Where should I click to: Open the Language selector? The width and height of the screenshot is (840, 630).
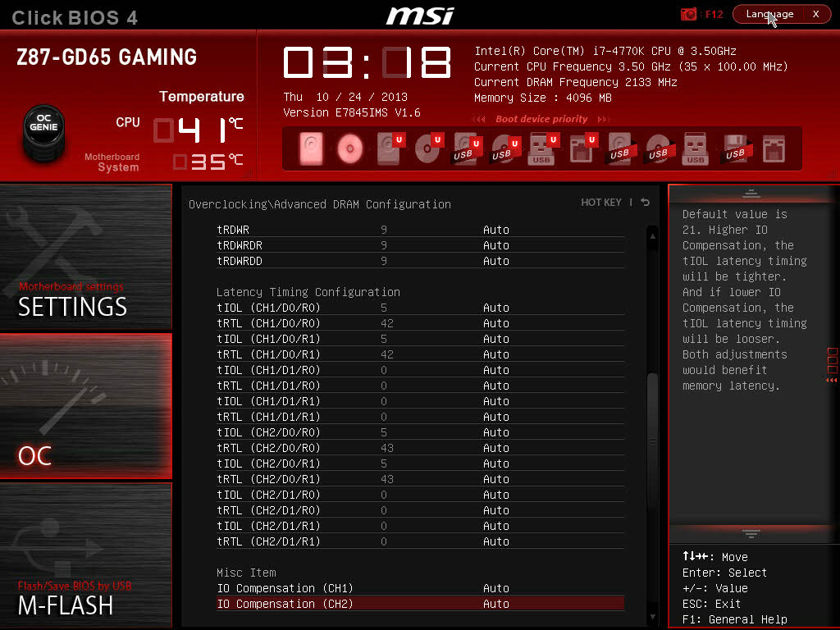tap(769, 14)
